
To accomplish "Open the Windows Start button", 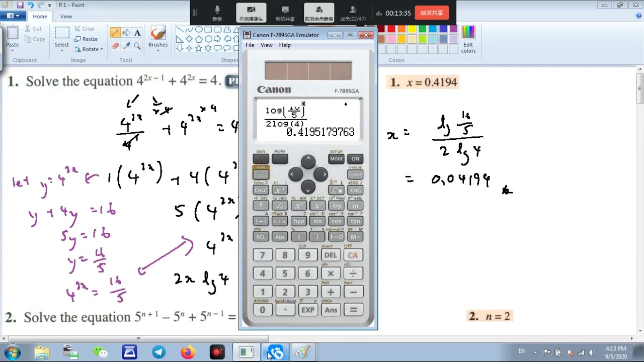I will (12, 352).
